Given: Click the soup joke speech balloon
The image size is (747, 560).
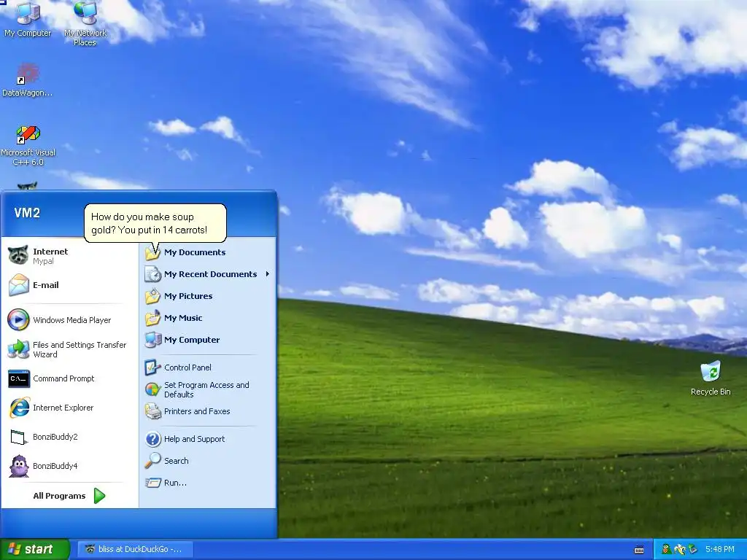Looking at the screenshot, I should [x=155, y=223].
